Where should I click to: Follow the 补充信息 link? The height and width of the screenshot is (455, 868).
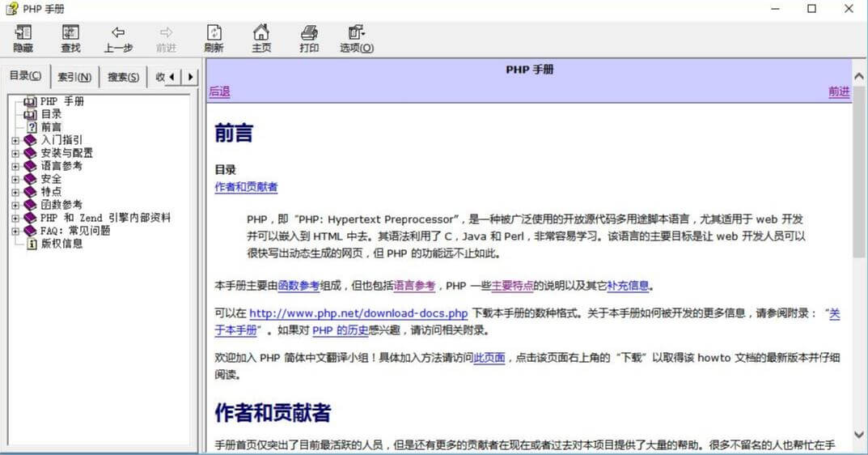click(628, 286)
